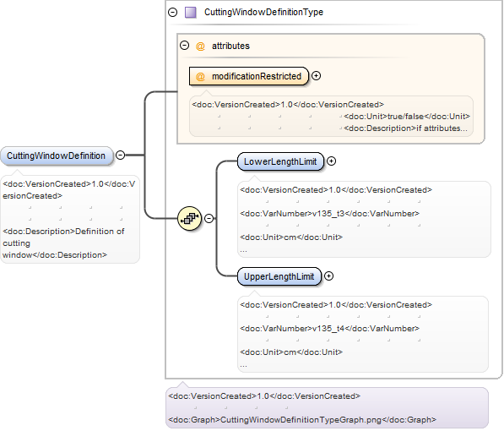Click the cm unit text under LowerLengthLimit
This screenshot has height=431, width=504.
point(291,237)
